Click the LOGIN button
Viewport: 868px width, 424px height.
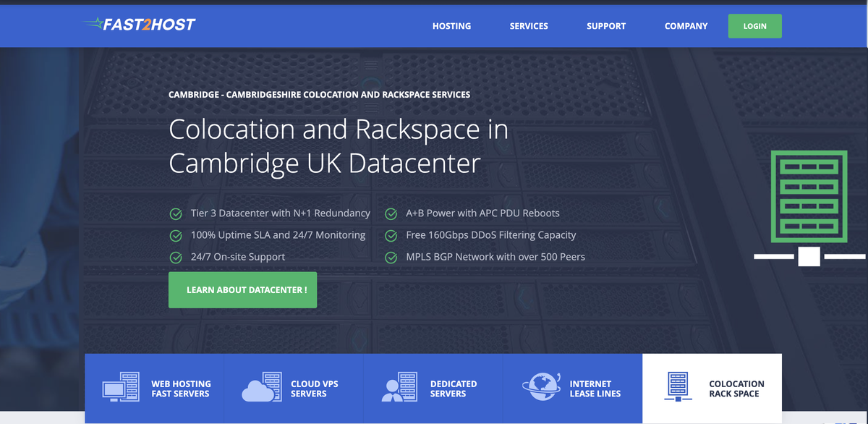pos(754,25)
